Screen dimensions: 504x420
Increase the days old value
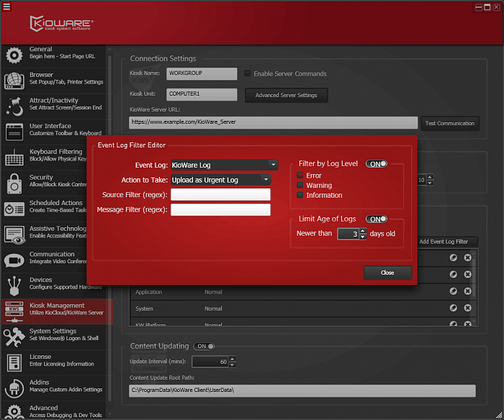pyautogui.click(x=363, y=231)
